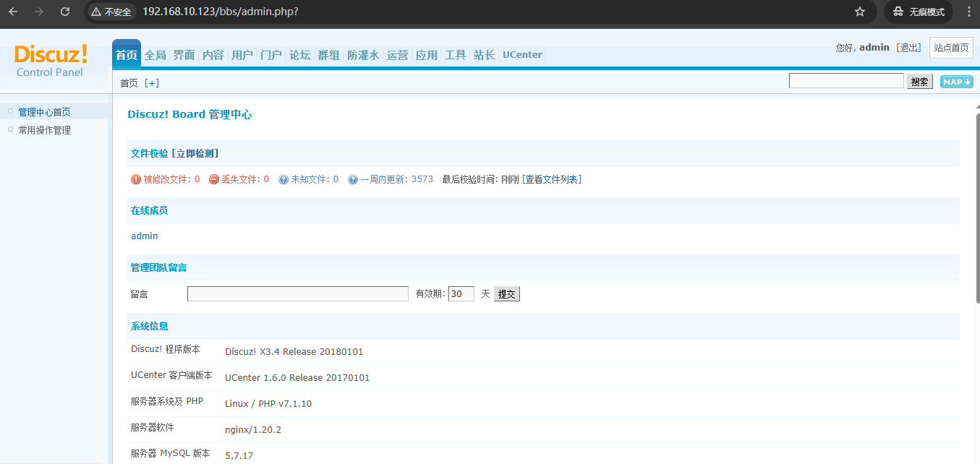This screenshot has height=464, width=980.
Task: Click the Discuz! X3.4 Release 20180101 text
Action: [294, 352]
